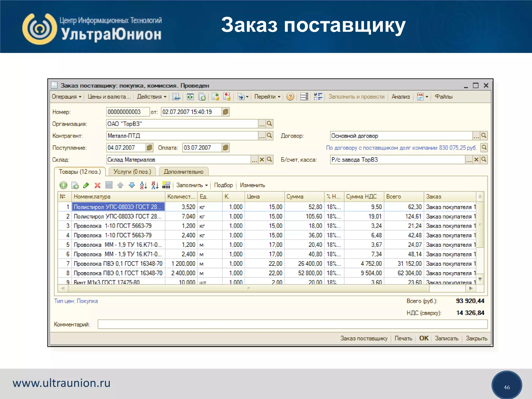Click the list settings icon
This screenshot has width=532, height=399.
click(304, 97)
